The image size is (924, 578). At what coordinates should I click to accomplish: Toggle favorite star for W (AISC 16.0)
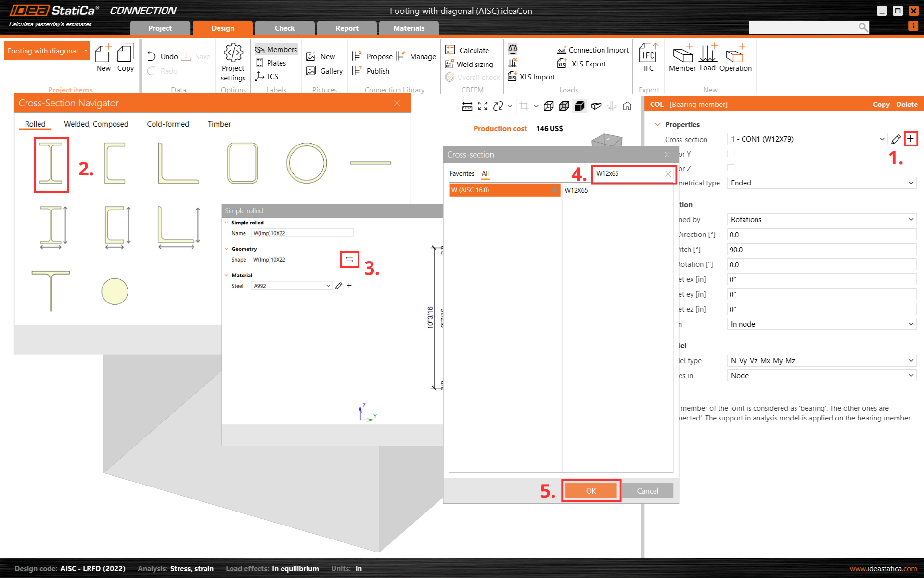click(x=554, y=190)
